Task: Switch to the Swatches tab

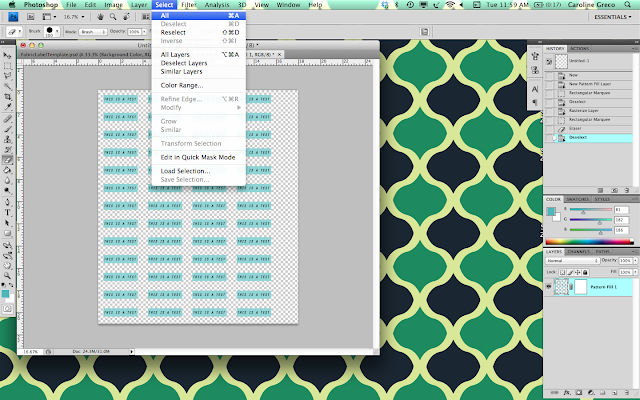Action: coord(577,199)
